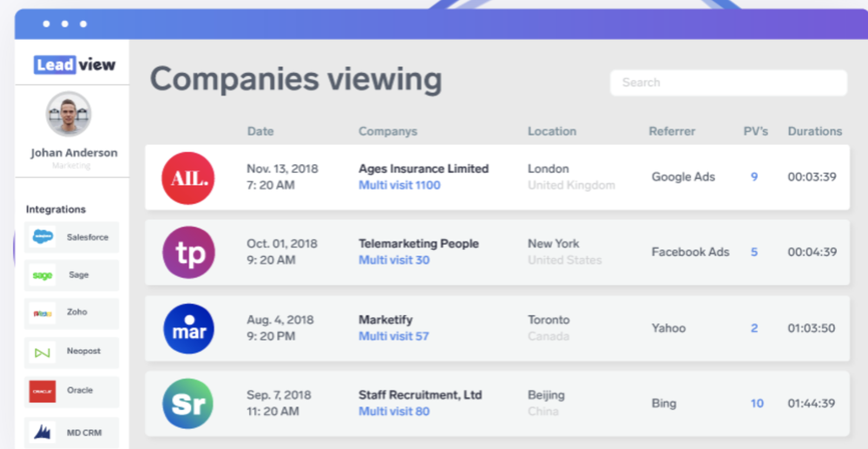Open the Multi visit 30 link
The height and width of the screenshot is (449, 868).
(394, 260)
